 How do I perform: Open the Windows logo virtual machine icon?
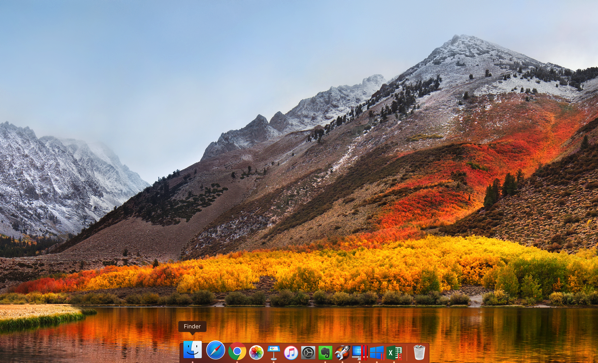point(377,353)
